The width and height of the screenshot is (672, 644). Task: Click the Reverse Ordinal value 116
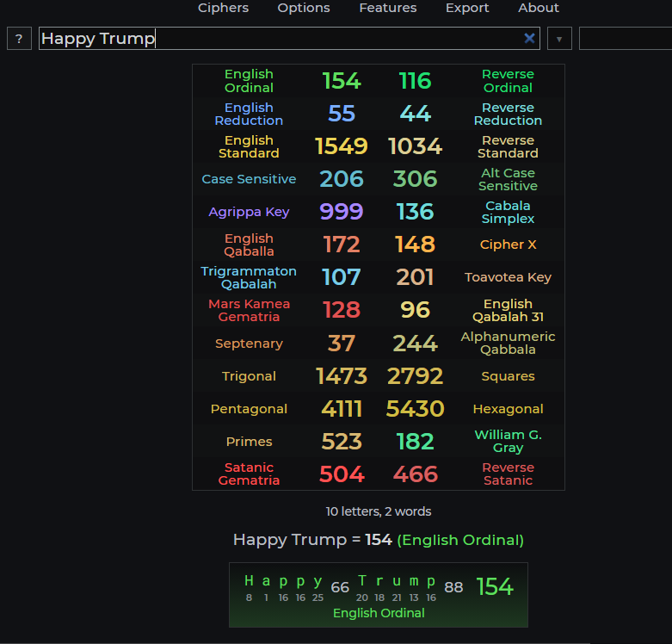(415, 81)
